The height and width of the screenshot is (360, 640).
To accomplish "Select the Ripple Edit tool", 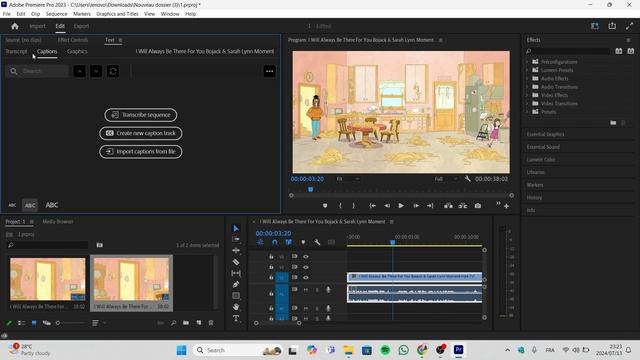I will click(236, 250).
